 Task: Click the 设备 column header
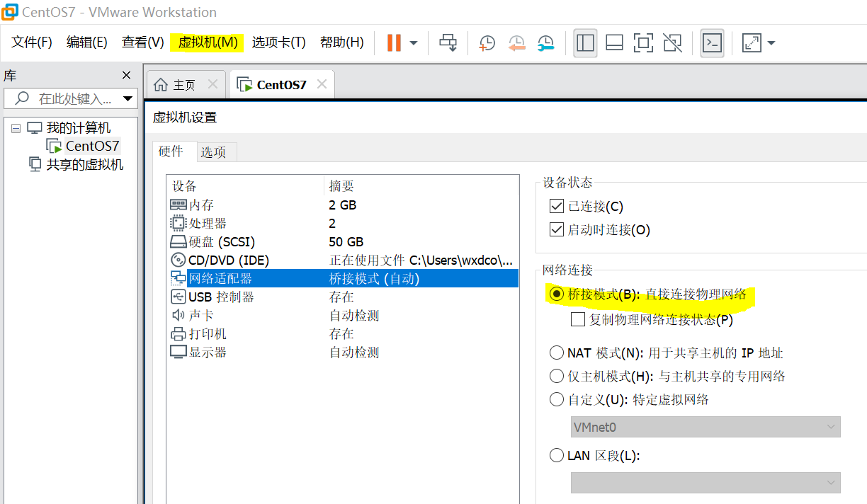coord(245,186)
